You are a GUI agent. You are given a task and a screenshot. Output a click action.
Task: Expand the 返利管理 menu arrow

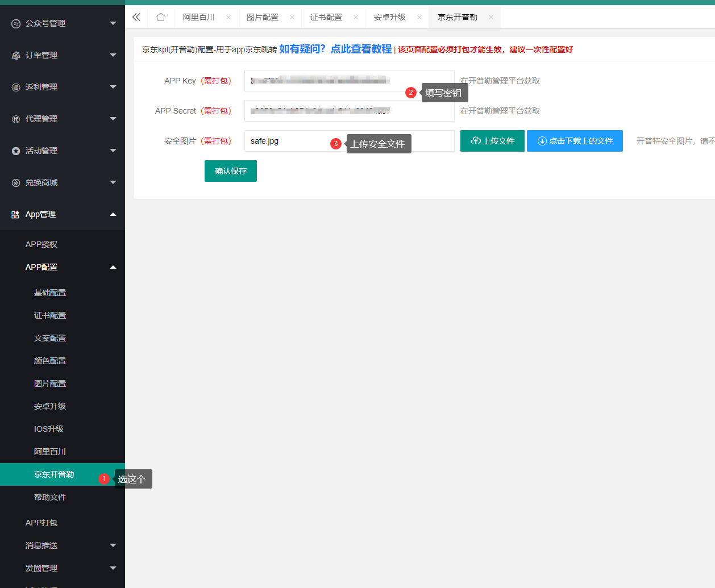(113, 87)
